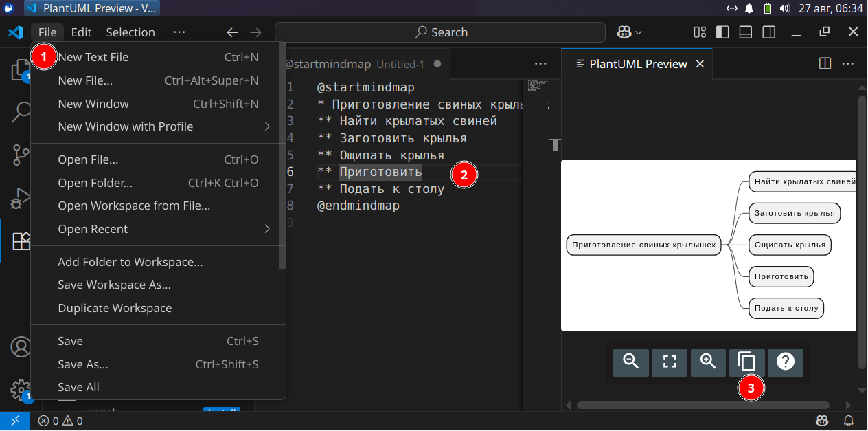Open the Copilot chat dropdown arrow

[x=639, y=32]
